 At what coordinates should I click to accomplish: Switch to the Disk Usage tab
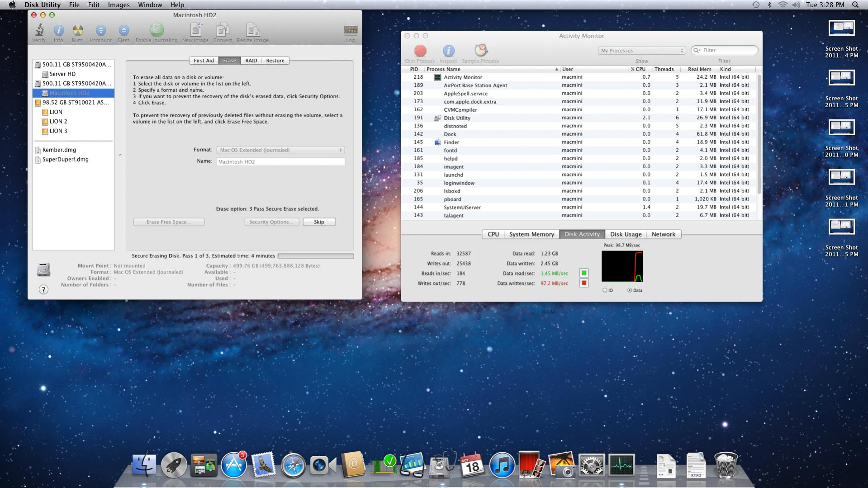pos(626,234)
